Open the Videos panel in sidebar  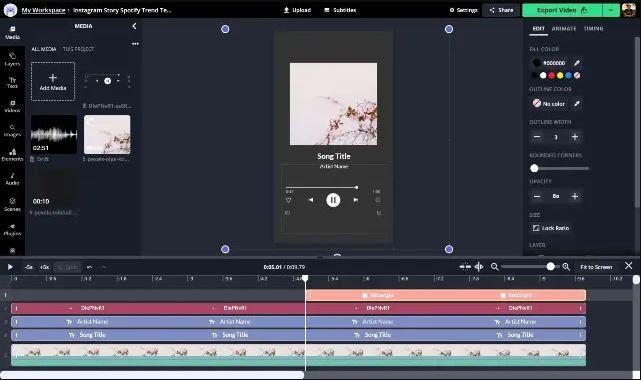click(12, 106)
